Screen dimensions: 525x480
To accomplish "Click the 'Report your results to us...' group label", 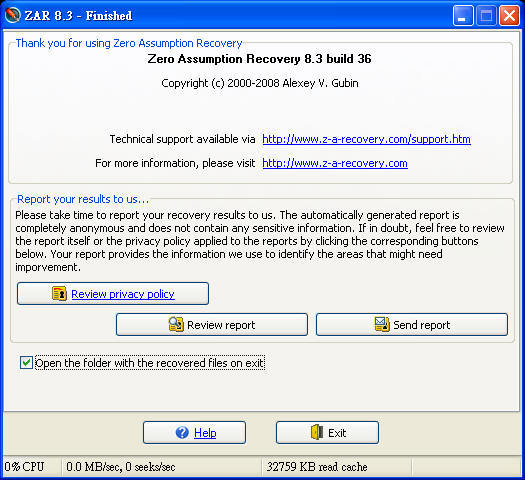I will [x=83, y=199].
